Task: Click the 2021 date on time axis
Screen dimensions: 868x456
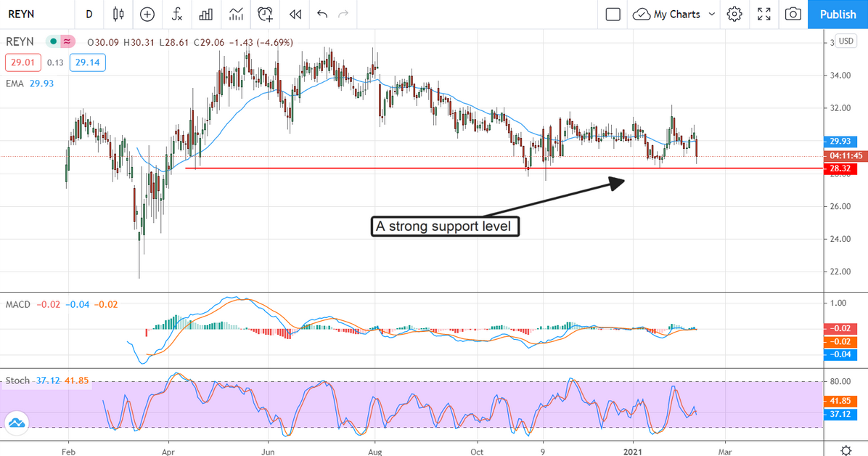Action: point(633,452)
